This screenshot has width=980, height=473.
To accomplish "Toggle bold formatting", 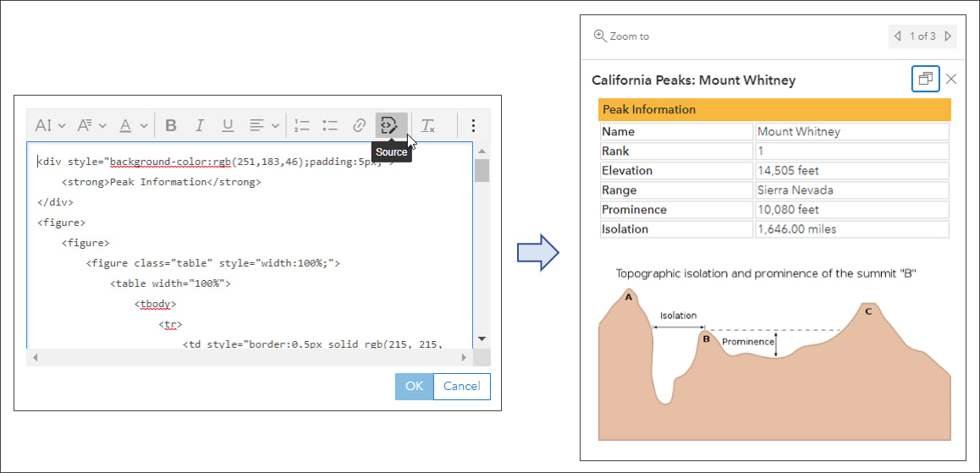I will point(171,126).
